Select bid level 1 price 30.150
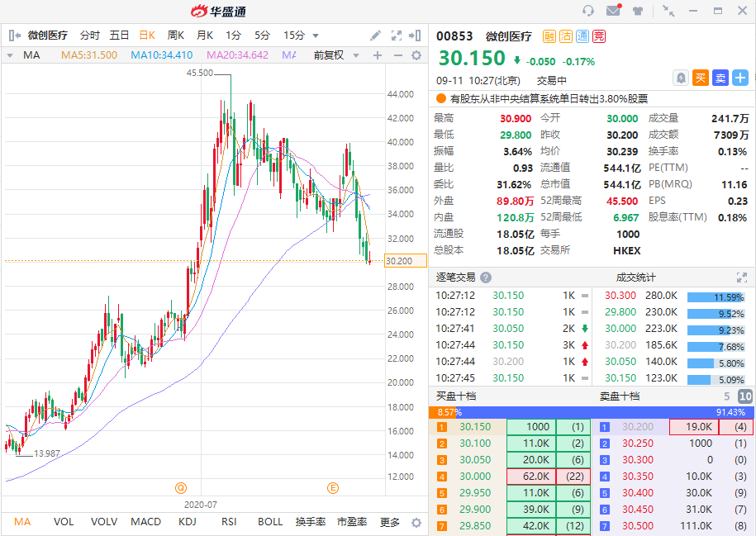 tap(475, 427)
